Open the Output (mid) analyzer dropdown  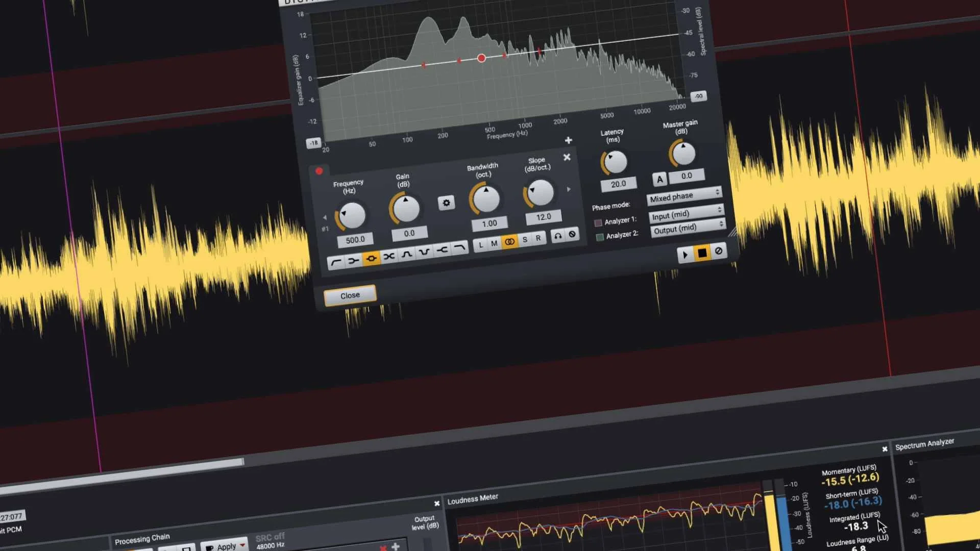click(688, 228)
